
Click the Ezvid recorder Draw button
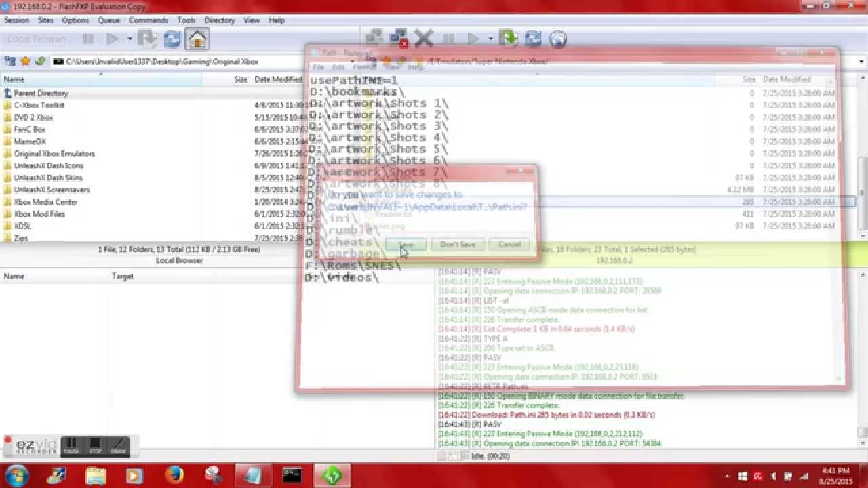(118, 446)
